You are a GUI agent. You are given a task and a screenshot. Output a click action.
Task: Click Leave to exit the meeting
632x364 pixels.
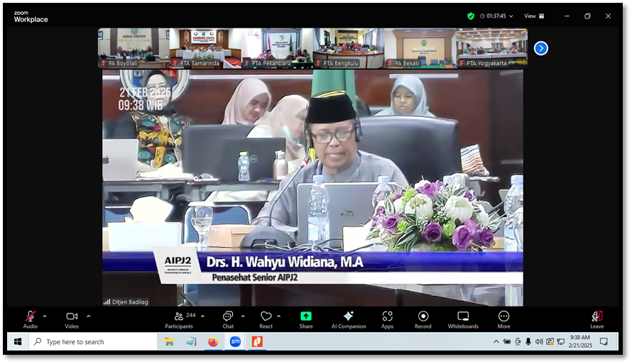(596, 319)
